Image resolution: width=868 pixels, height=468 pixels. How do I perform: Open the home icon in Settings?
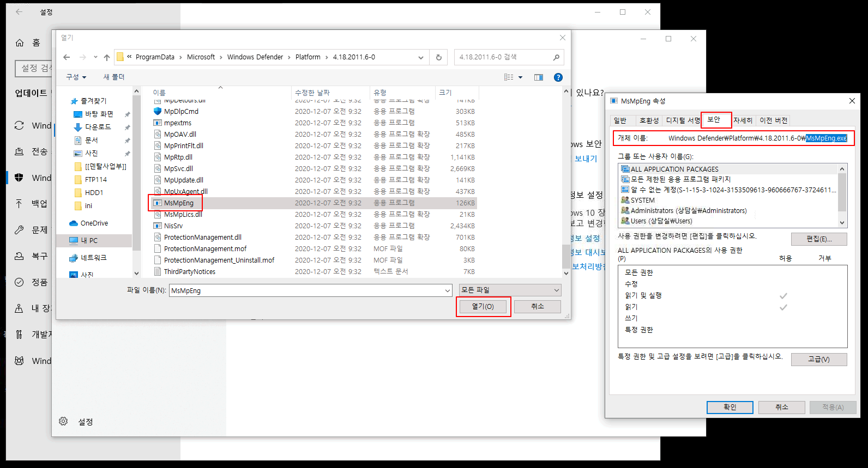(x=20, y=42)
